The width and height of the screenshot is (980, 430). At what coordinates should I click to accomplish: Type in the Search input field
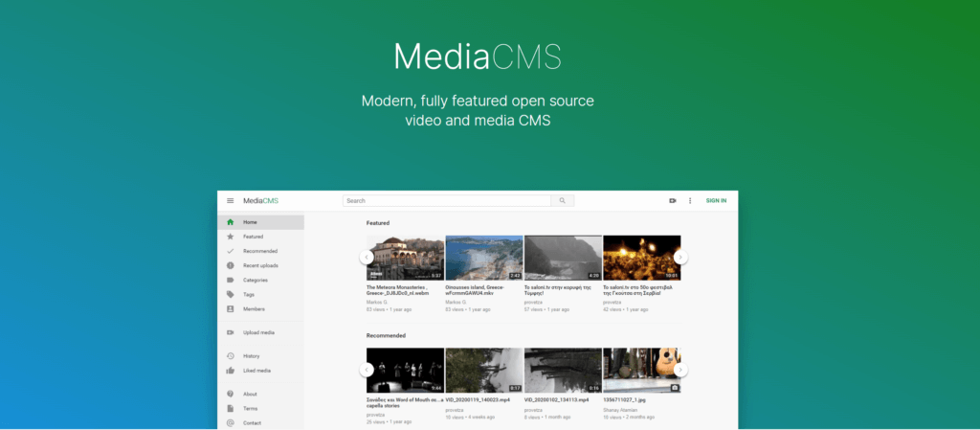(x=447, y=201)
